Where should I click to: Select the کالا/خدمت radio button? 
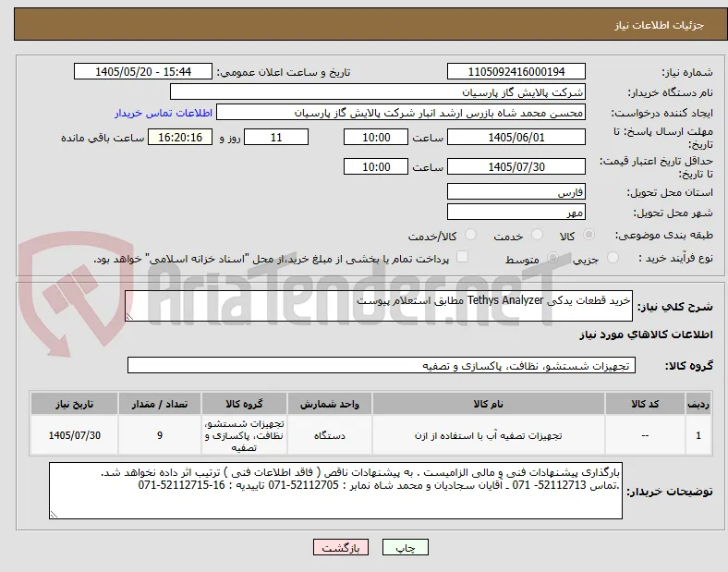(x=470, y=235)
